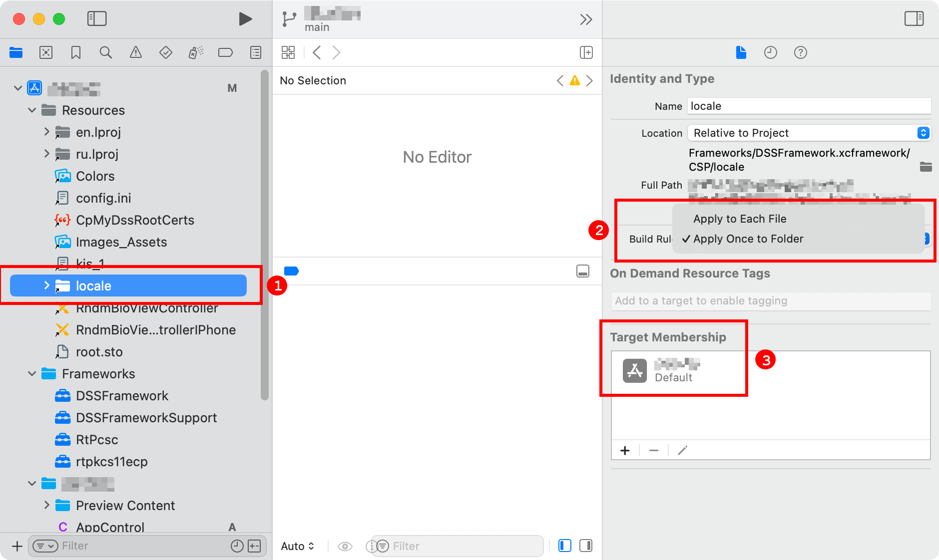Toggle the left navigator sidebar
939x560 pixels.
[97, 19]
